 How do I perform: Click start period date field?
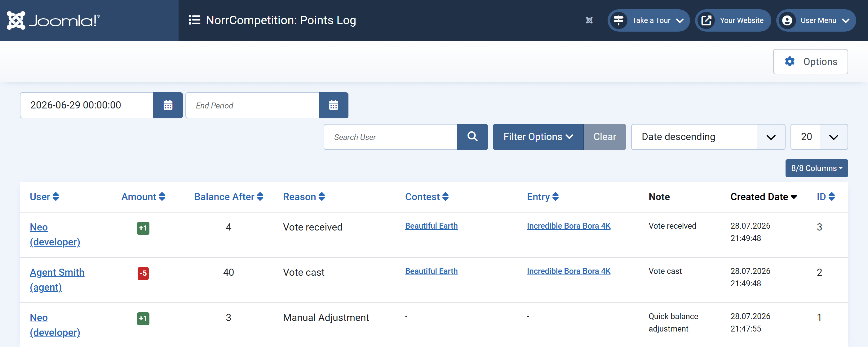pos(86,105)
